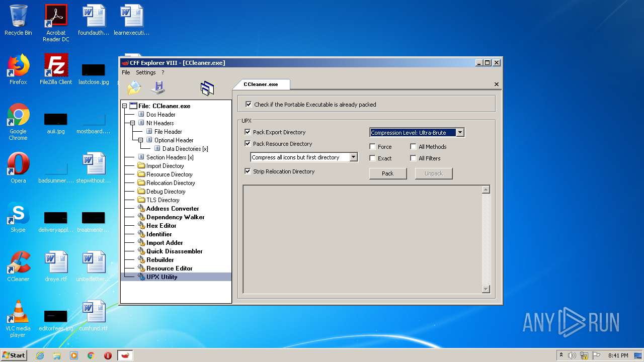This screenshot has height=362, width=644.
Task: Open the File menu
Action: coord(126,72)
